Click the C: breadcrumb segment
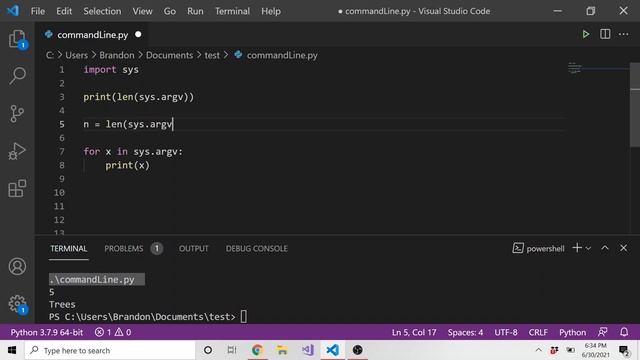The height and width of the screenshot is (360, 640). pyautogui.click(x=50, y=55)
